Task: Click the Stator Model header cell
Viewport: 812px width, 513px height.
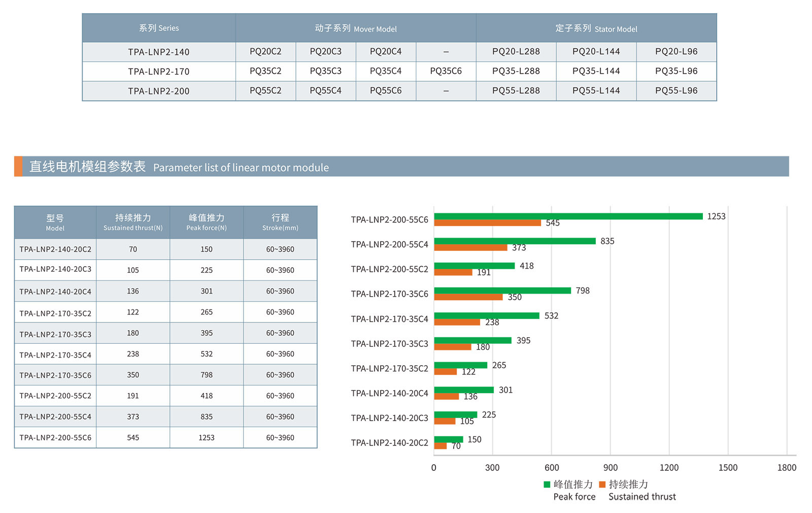Action: 596,28
